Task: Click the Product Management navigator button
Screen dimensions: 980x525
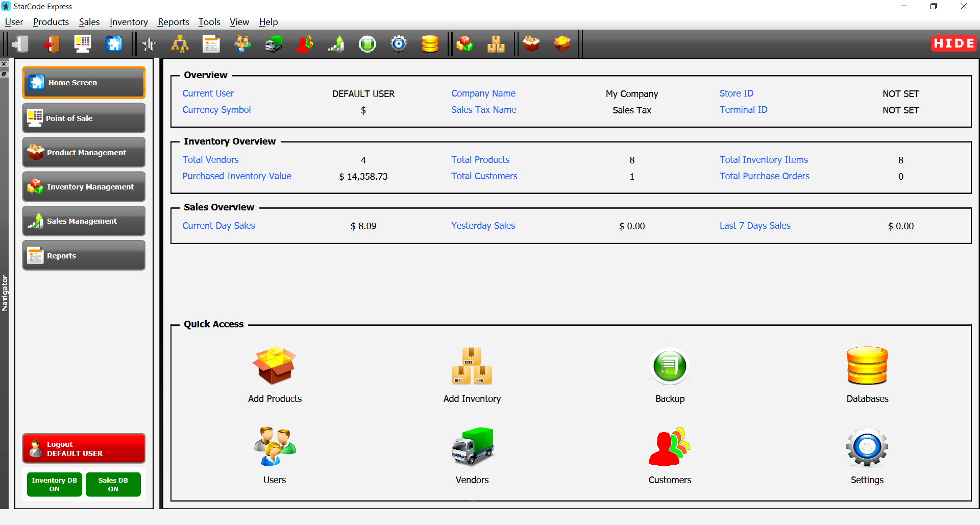Action: (84, 152)
